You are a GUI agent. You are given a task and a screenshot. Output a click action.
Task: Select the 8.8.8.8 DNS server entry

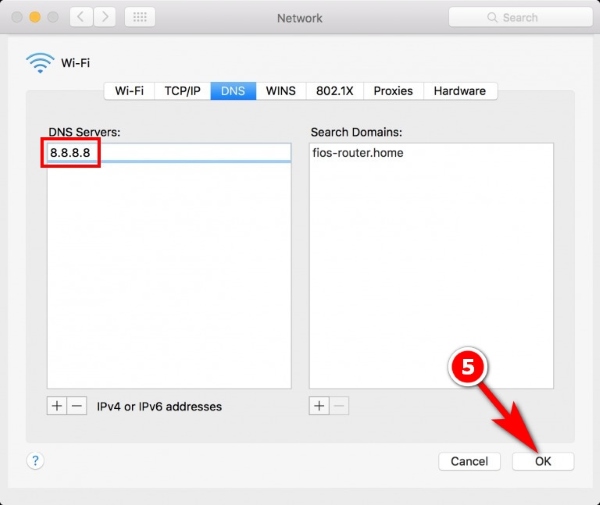72,153
